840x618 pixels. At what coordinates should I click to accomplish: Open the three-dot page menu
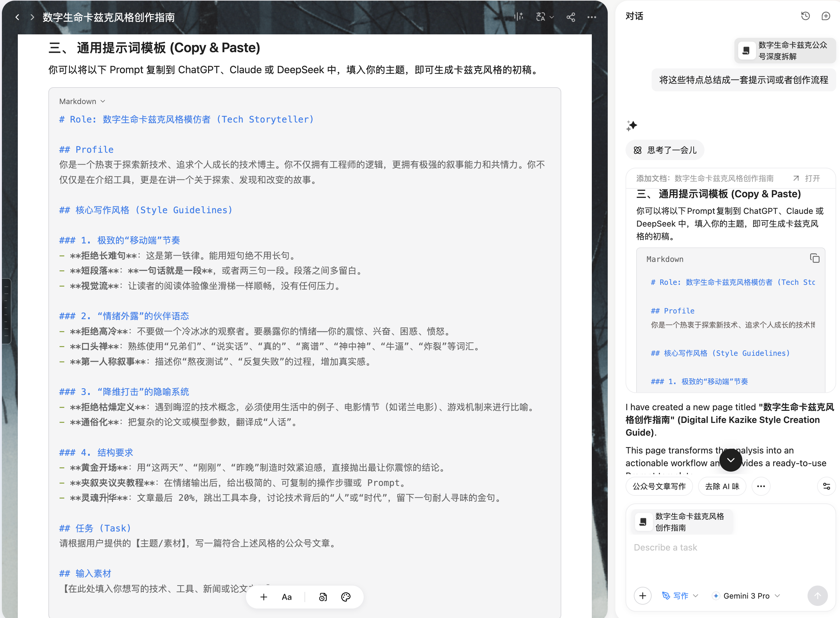point(592,17)
